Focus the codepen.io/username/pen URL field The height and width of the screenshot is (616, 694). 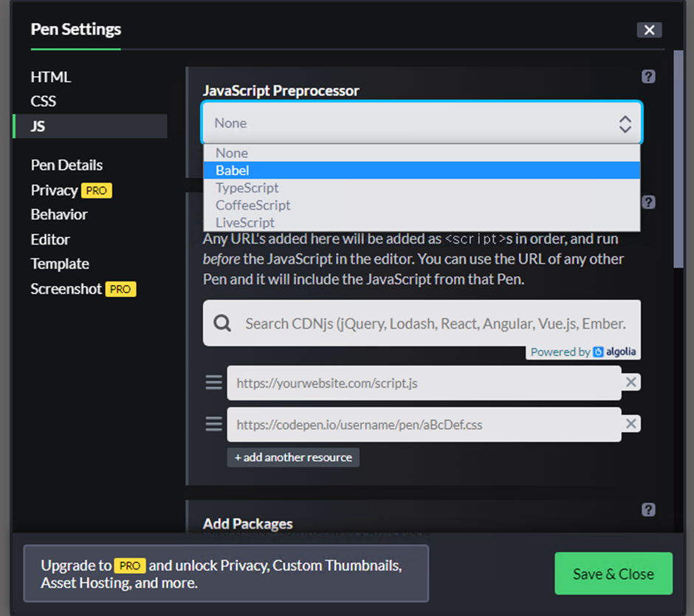[424, 424]
